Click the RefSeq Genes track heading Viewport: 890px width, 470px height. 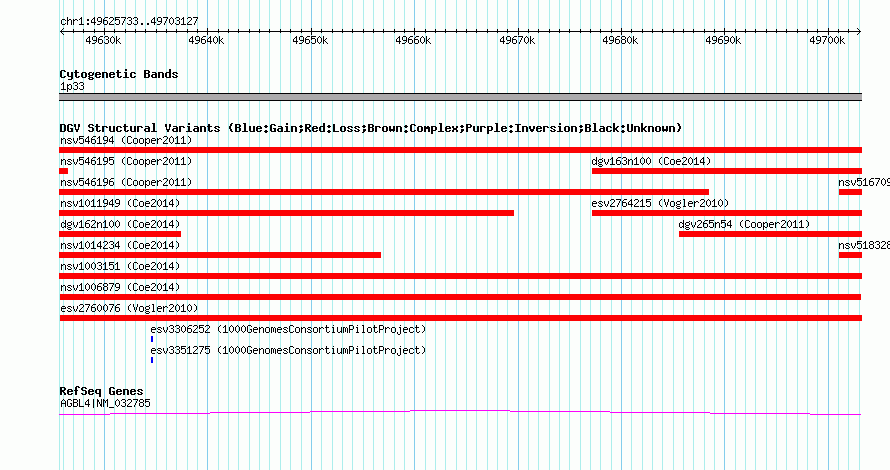[101, 391]
